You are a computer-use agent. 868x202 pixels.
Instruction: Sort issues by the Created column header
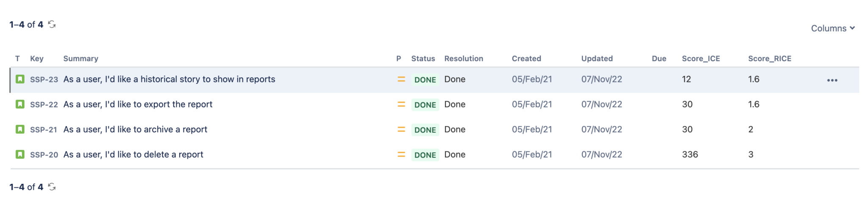point(526,59)
